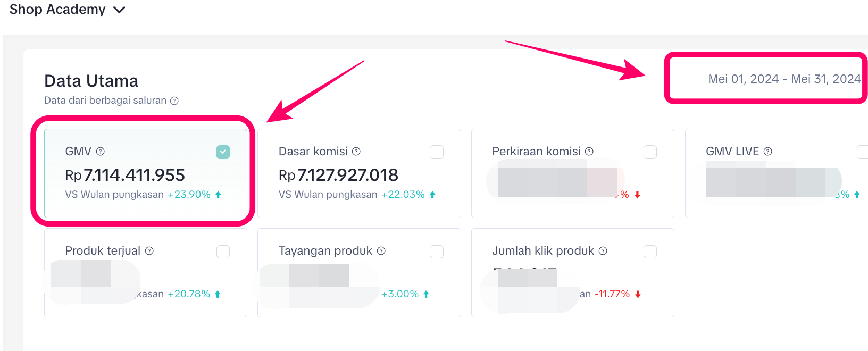Screen dimensions: 868x351
Task: Click the help icon next to Produk terjual
Action: [x=149, y=251]
